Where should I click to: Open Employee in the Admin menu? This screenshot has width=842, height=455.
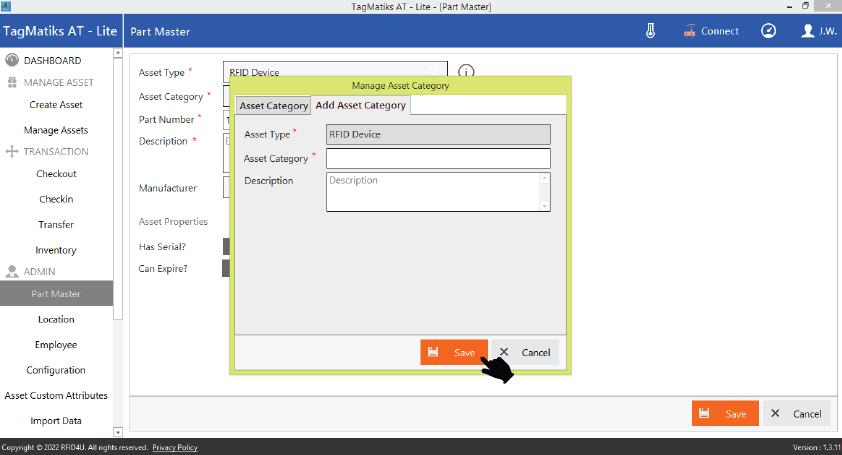(x=56, y=345)
